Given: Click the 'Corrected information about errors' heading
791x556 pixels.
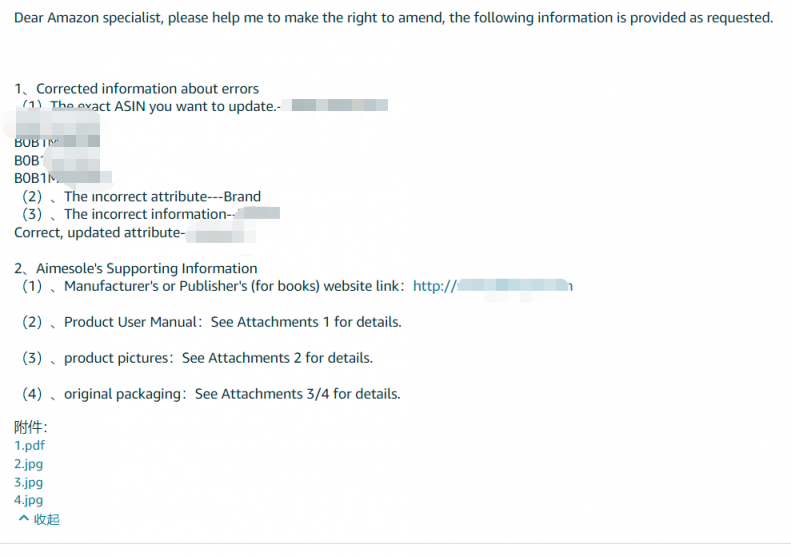Looking at the screenshot, I should [x=136, y=89].
